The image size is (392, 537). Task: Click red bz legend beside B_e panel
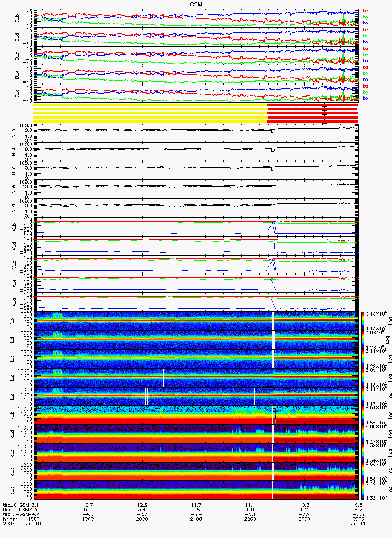click(x=366, y=67)
